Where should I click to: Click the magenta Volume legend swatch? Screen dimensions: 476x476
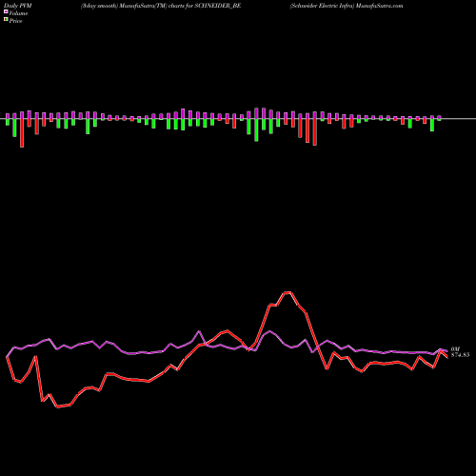click(x=6, y=11)
